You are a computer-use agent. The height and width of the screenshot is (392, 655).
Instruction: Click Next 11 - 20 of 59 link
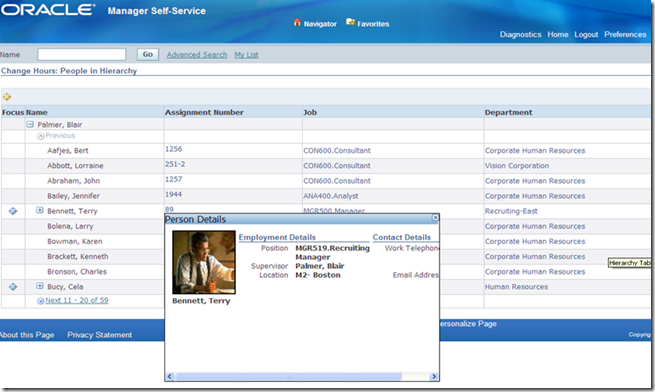[x=77, y=300]
